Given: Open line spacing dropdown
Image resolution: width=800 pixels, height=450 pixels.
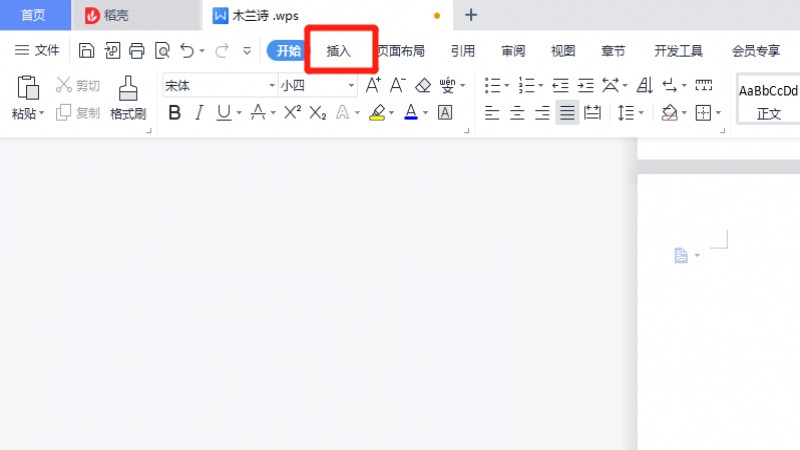Looking at the screenshot, I should click(x=631, y=112).
